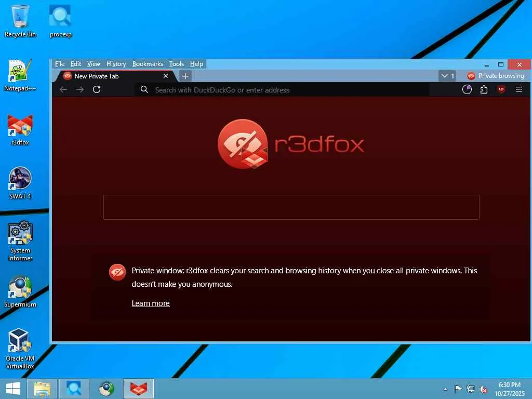Open the Recycle Bin desktop icon
Image resolution: width=532 pixels, height=399 pixels.
[x=20, y=21]
